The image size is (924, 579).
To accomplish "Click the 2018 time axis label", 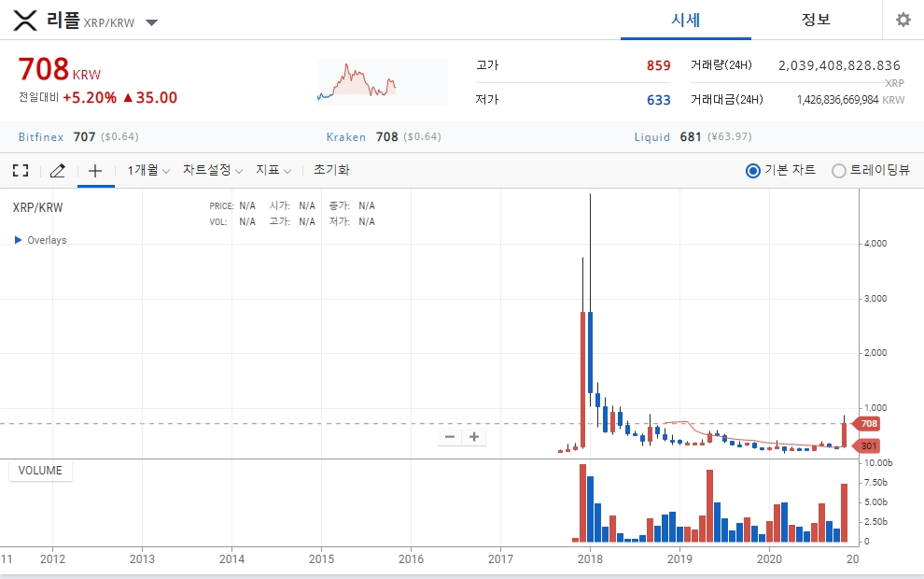I will (x=590, y=559).
